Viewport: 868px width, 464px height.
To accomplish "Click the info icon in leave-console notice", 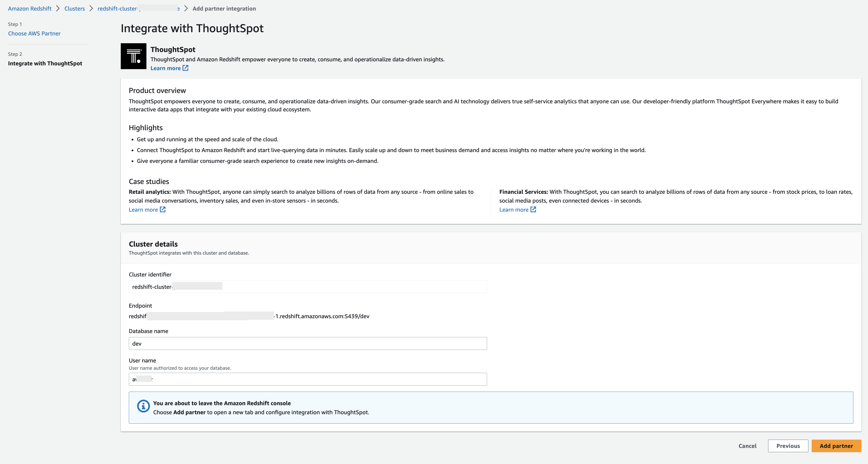I will point(143,406).
